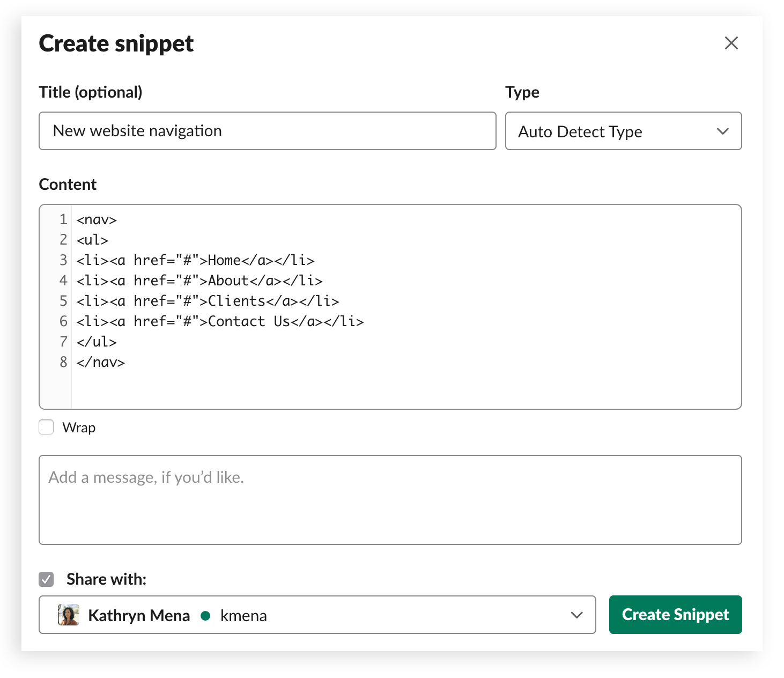The height and width of the screenshot is (678, 784).
Task: Click line number 7 in gutter
Action: click(63, 342)
